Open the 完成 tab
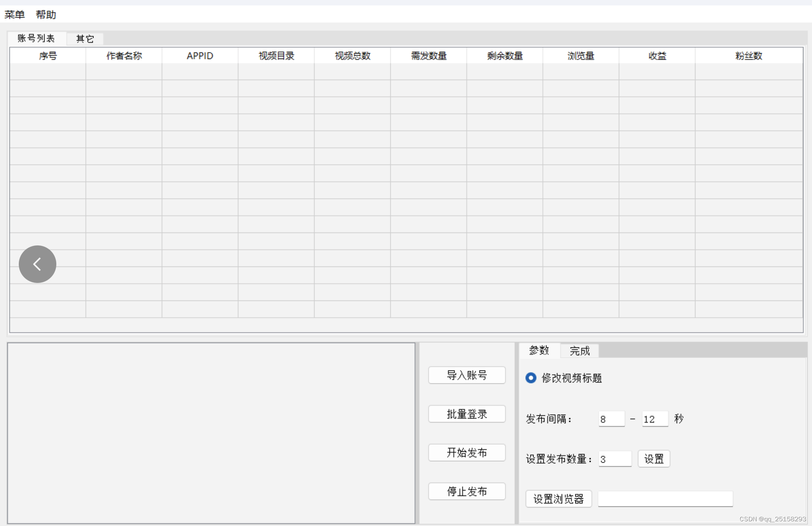This screenshot has width=812, height=526. point(579,351)
